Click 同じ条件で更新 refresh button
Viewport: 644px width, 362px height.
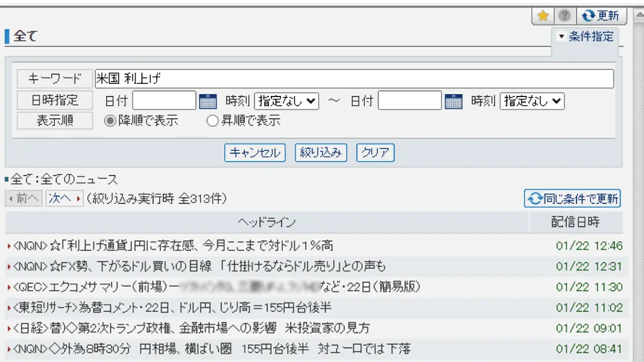pyautogui.click(x=572, y=198)
